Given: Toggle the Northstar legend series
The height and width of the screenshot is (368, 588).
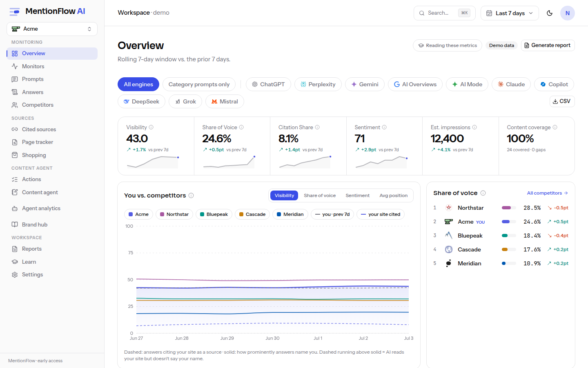Looking at the screenshot, I should click(174, 214).
